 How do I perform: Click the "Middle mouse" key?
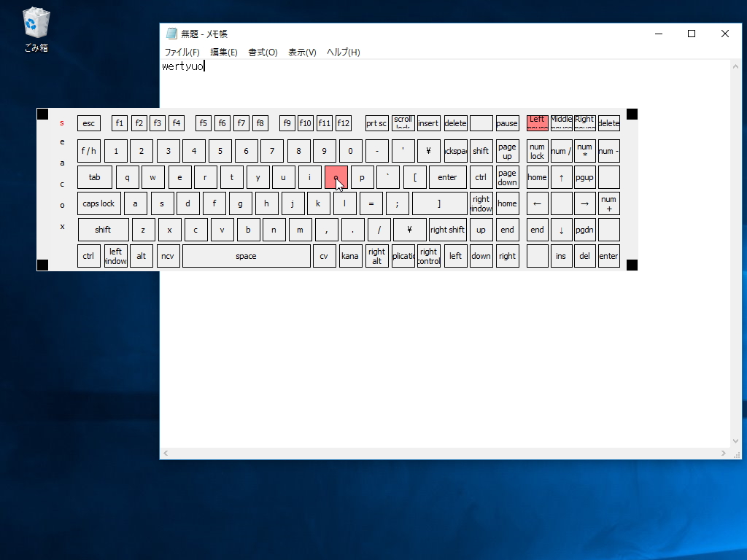coord(561,122)
